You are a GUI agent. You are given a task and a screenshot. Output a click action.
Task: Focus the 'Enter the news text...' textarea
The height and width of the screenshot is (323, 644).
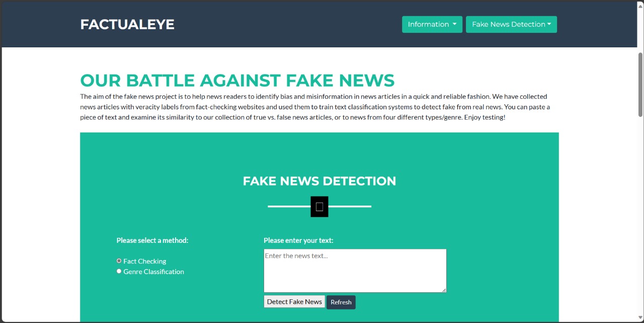coord(355,271)
